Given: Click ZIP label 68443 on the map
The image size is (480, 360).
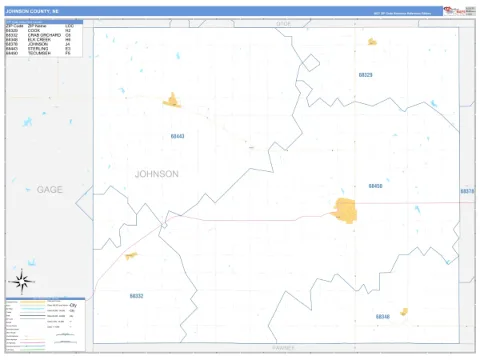Looking at the screenshot, I should (x=177, y=136).
